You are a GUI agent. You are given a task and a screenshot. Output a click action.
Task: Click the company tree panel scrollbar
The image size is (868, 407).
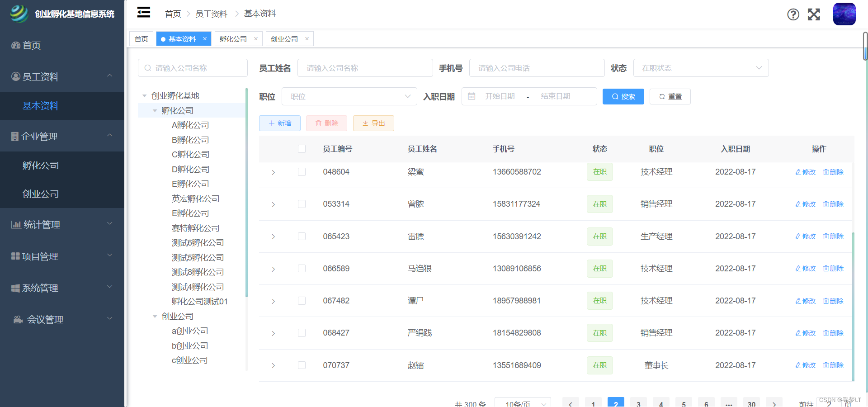coord(247,193)
